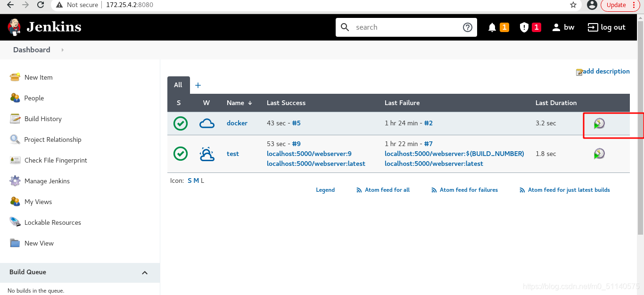Screen dimensions: 644x295
Task: Open docker build #5 link
Action: (296, 123)
